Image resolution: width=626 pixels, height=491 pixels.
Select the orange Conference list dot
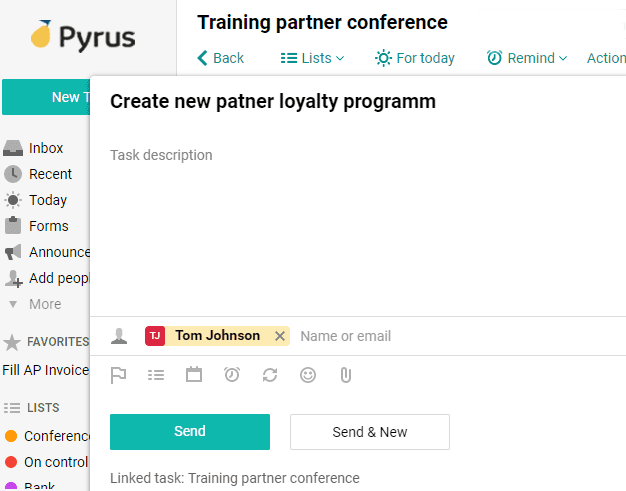pos(11,436)
